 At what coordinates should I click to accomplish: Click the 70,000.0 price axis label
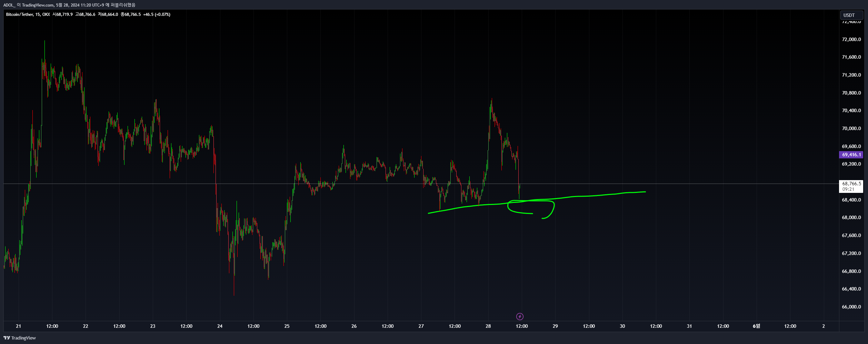pos(851,128)
